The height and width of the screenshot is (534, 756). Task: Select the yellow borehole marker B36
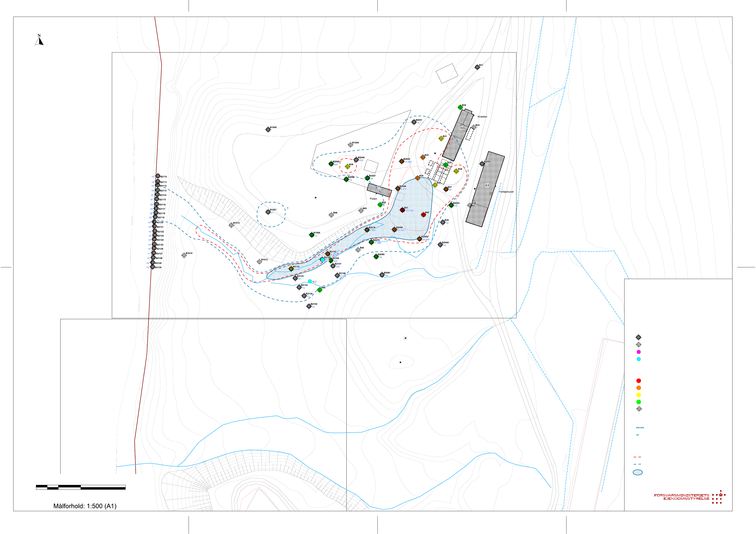pos(347,167)
